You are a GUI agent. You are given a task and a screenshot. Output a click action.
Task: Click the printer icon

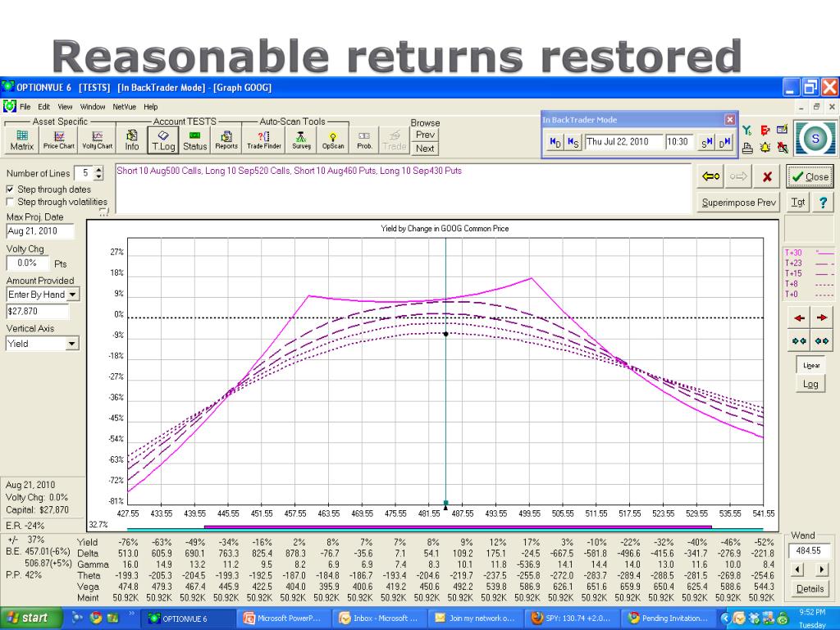[748, 147]
